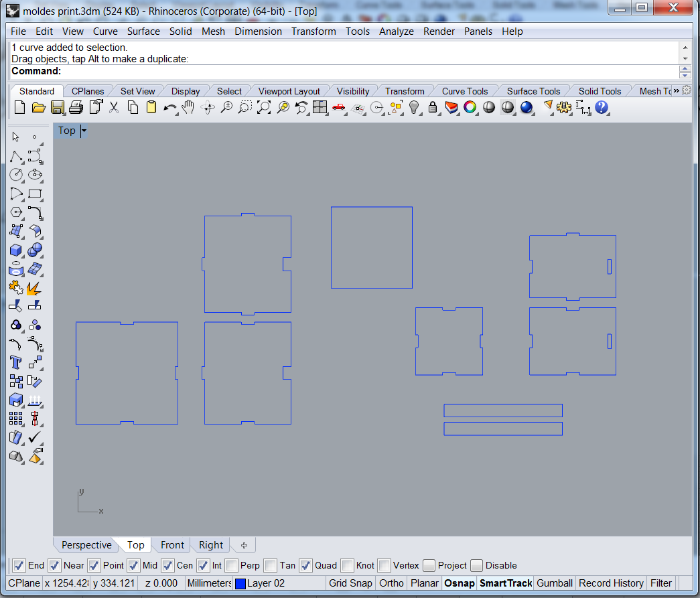Open toolbar options gear at right
Image resolution: width=700 pixels, height=598 pixels.
pyautogui.click(x=687, y=90)
